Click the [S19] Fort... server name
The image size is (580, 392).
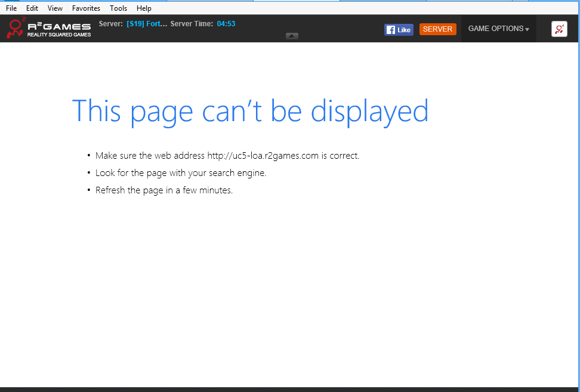point(147,24)
